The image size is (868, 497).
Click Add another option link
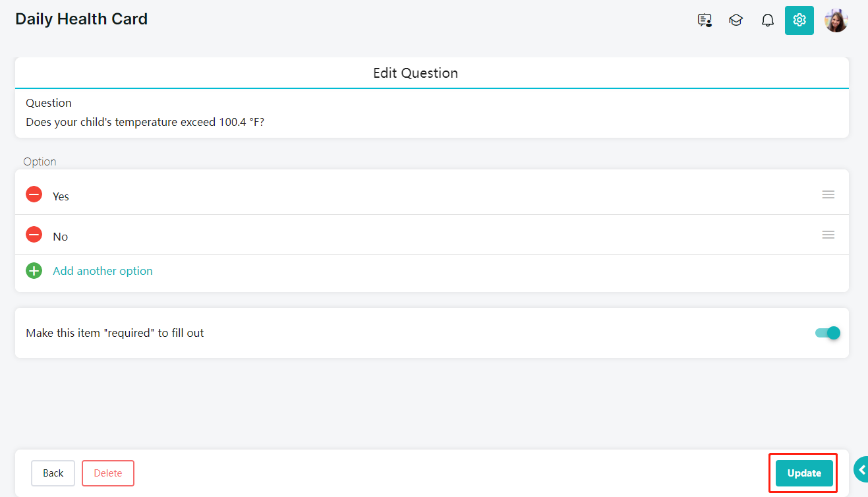pyautogui.click(x=103, y=271)
